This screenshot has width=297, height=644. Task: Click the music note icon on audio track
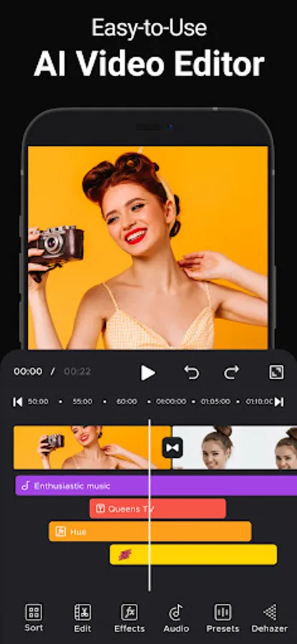point(26,486)
